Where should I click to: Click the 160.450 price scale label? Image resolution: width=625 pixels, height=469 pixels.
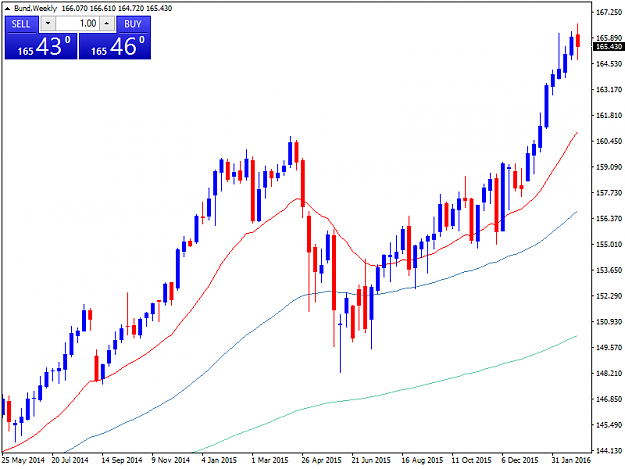(609, 141)
